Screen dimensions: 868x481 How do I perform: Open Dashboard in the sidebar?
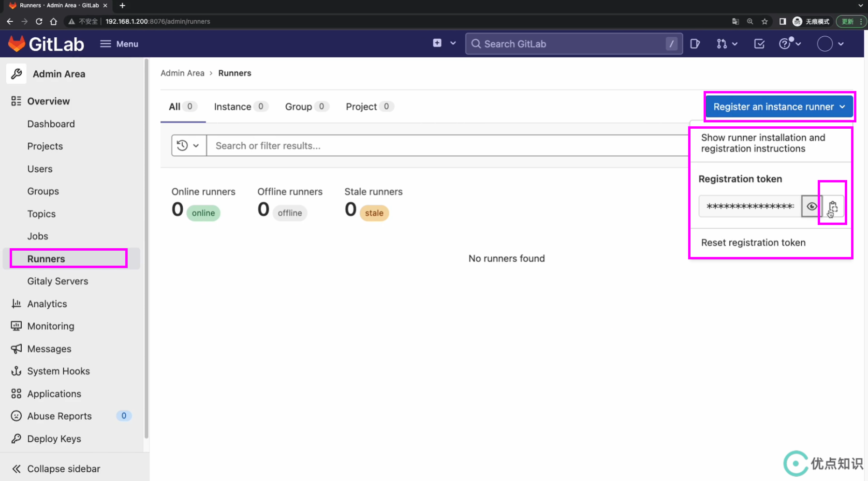tap(51, 124)
